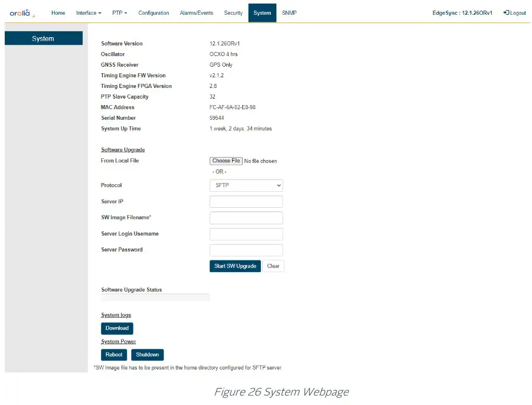
Task: Click system up time value
Action: tap(240, 129)
